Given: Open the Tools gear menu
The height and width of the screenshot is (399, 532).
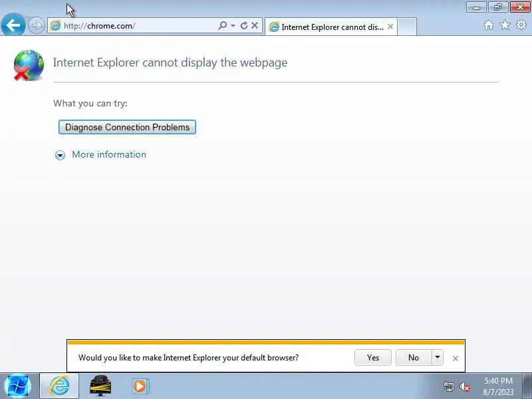Looking at the screenshot, I should [x=521, y=25].
